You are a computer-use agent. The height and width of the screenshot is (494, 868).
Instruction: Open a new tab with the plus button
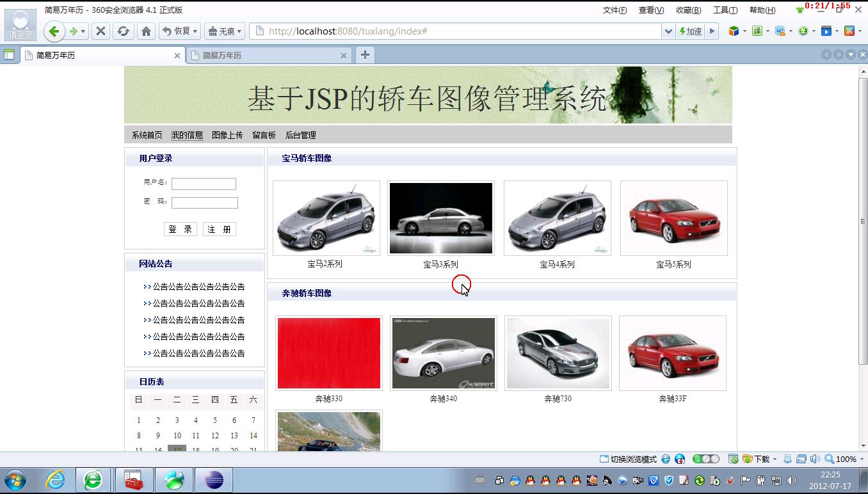click(x=365, y=55)
